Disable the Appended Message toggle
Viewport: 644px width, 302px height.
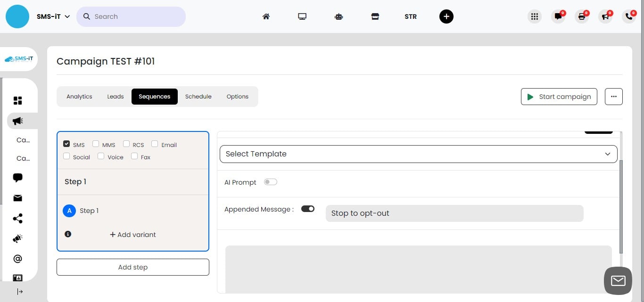[308, 209]
